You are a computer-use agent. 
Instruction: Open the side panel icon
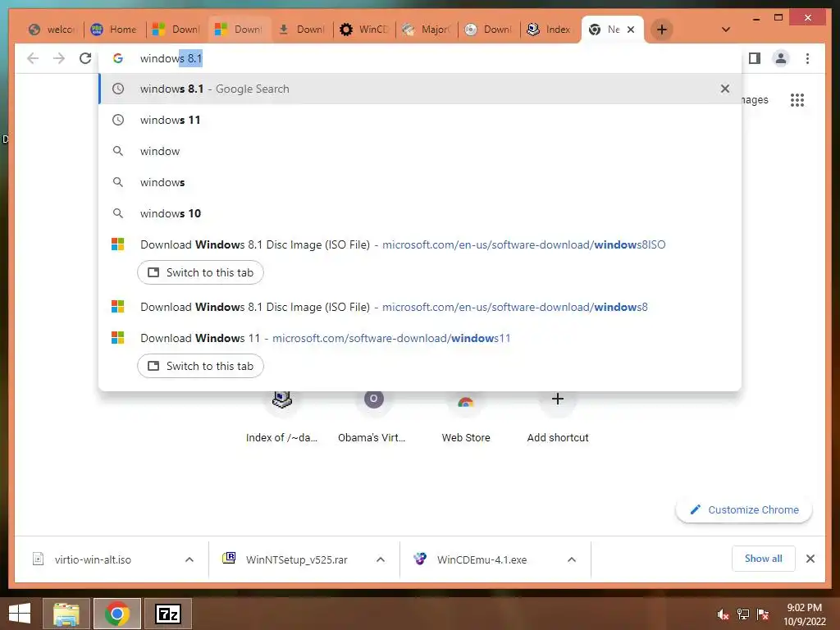pos(755,58)
